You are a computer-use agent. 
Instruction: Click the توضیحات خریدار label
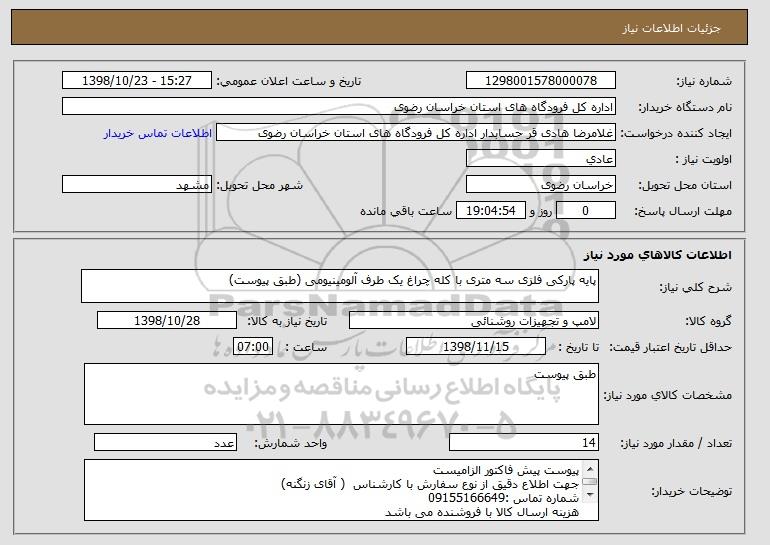click(x=691, y=491)
